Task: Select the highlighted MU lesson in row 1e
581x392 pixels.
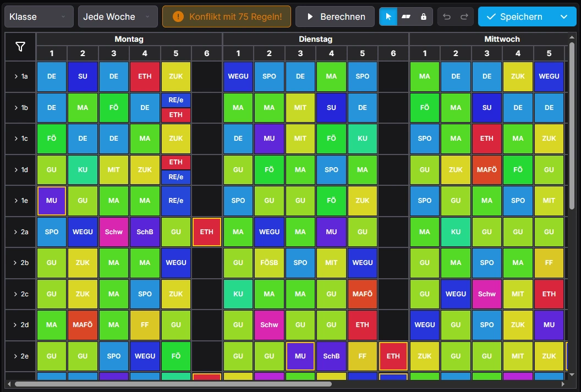Action: coord(52,201)
